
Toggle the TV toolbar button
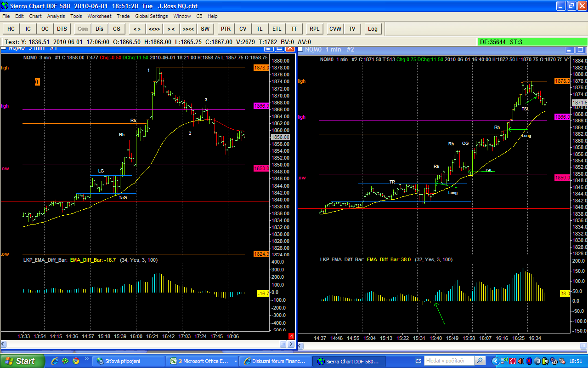352,29
